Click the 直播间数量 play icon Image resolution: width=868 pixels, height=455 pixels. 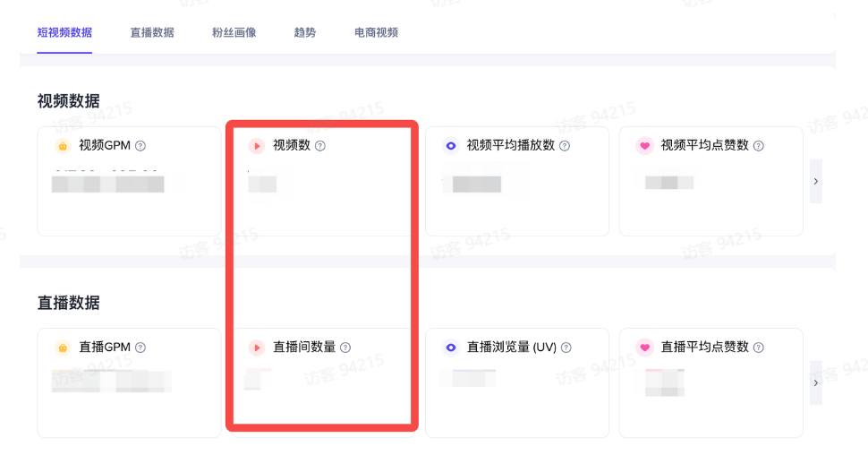[257, 348]
